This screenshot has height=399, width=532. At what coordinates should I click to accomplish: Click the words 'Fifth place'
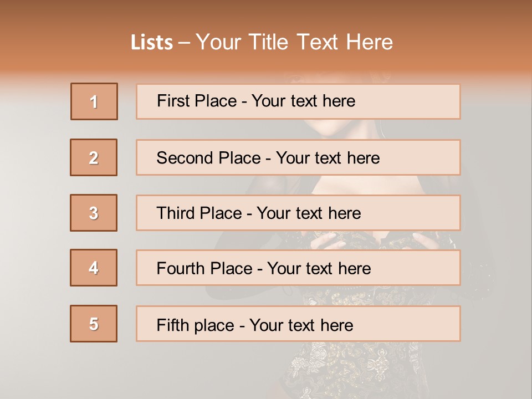click(x=196, y=325)
